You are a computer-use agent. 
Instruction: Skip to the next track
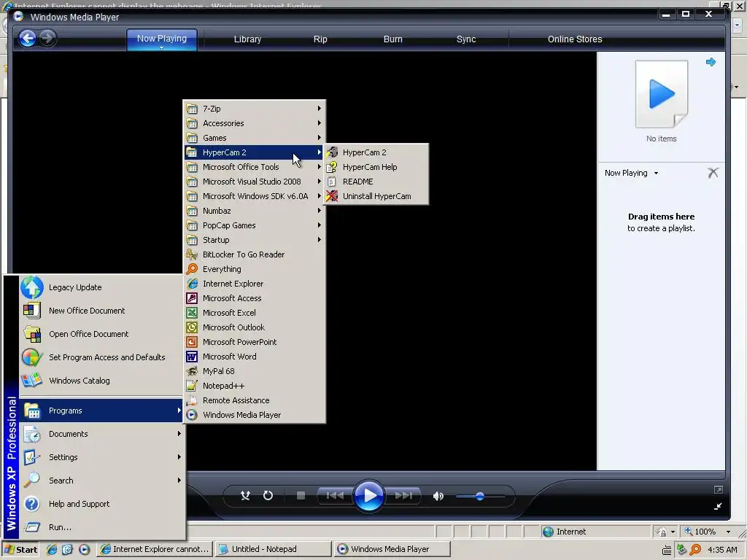pyautogui.click(x=403, y=496)
